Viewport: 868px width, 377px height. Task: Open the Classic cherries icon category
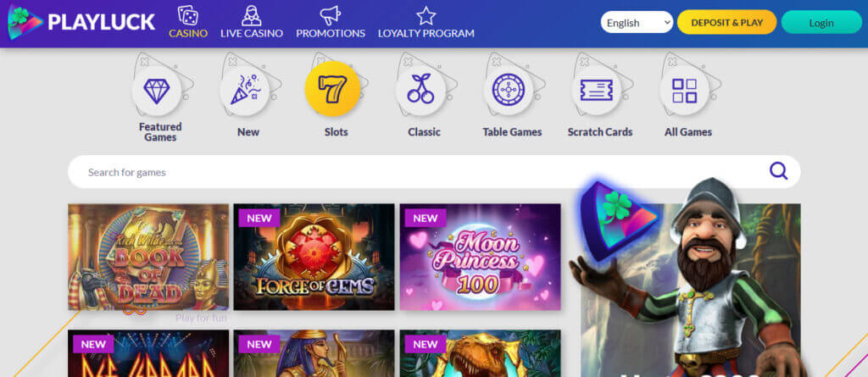tap(420, 91)
